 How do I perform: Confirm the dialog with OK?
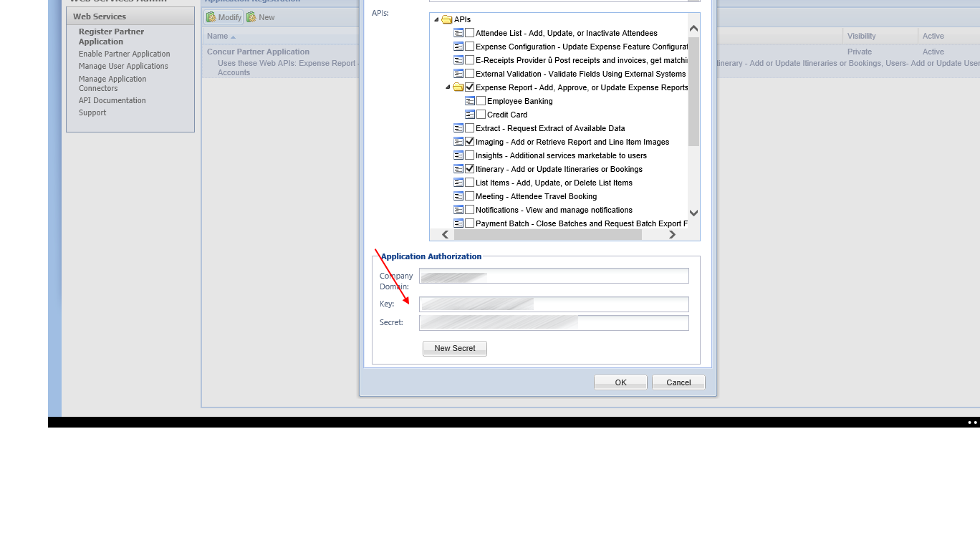click(x=621, y=382)
